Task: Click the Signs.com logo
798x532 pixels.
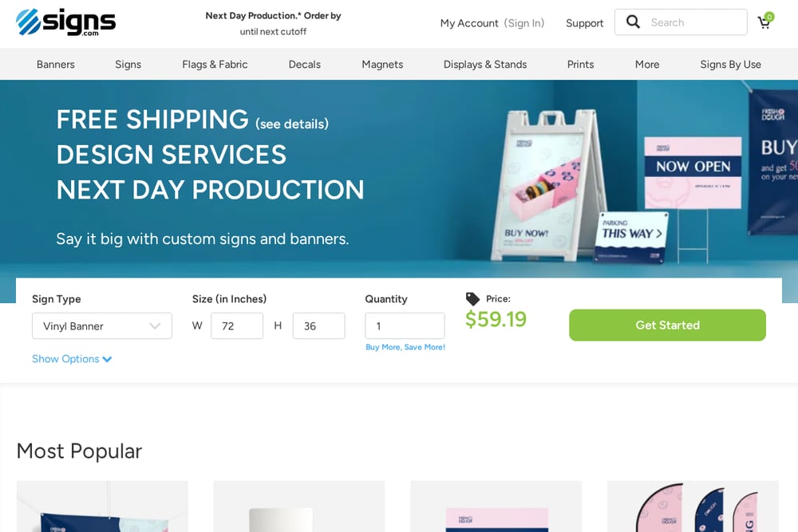Action: [65, 22]
